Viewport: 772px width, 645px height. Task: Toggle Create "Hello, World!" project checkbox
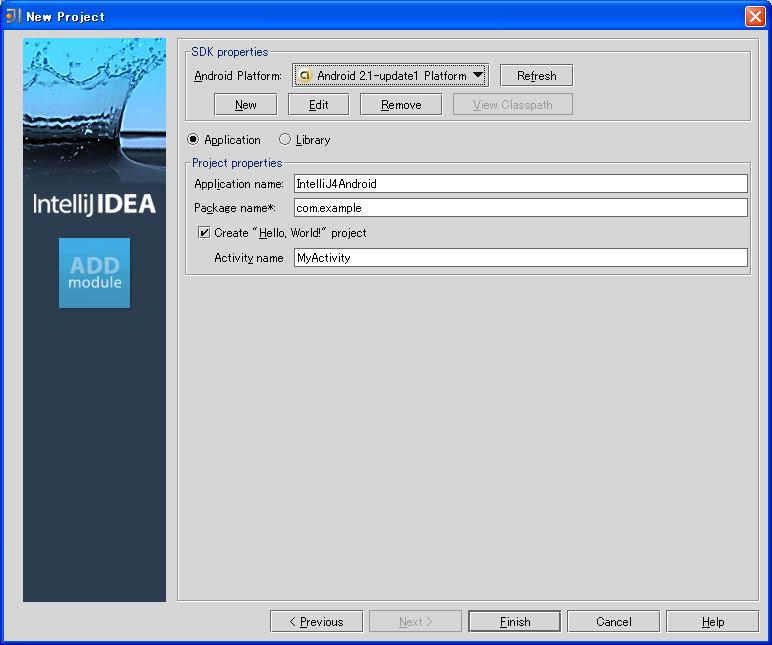pos(204,232)
